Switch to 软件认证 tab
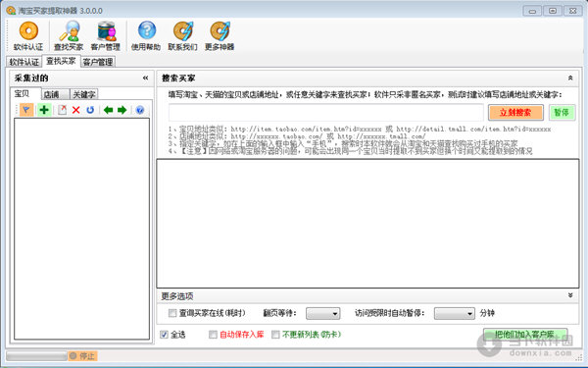The width and height of the screenshot is (588, 368). pyautogui.click(x=24, y=62)
